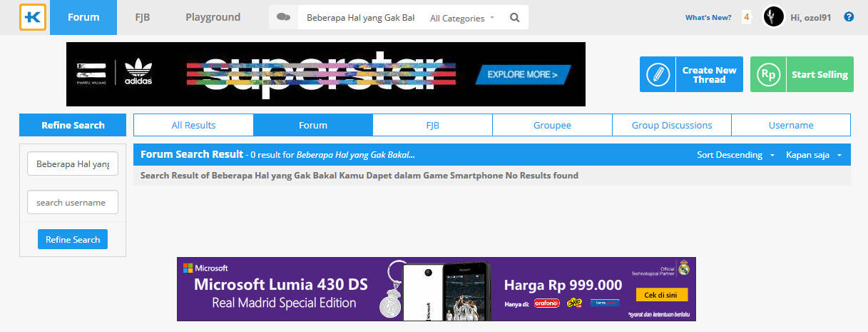Click the search magnifier icon
The height and width of the screenshot is (332, 868).
click(515, 18)
